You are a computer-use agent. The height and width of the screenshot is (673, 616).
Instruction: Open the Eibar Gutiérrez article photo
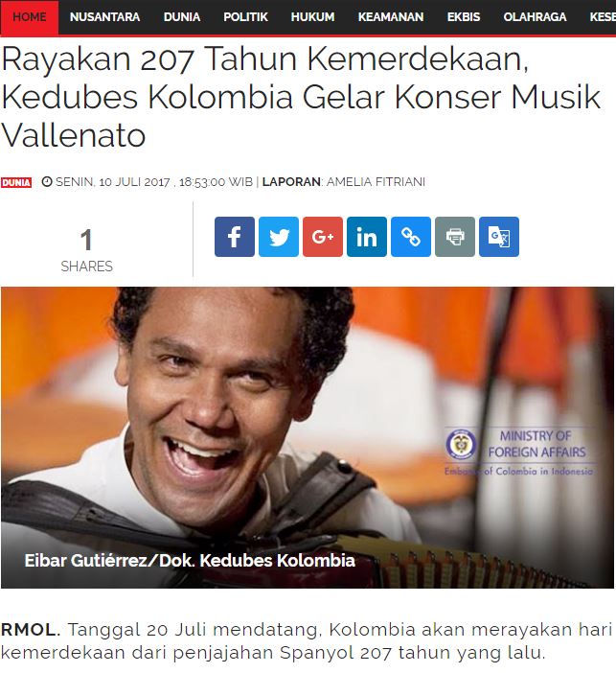pyautogui.click(x=308, y=437)
